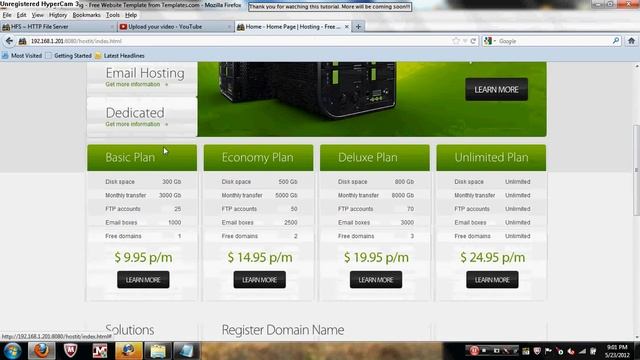The image size is (640, 360).
Task: Open the highlighted globe application in taskbar
Action: [129, 351]
